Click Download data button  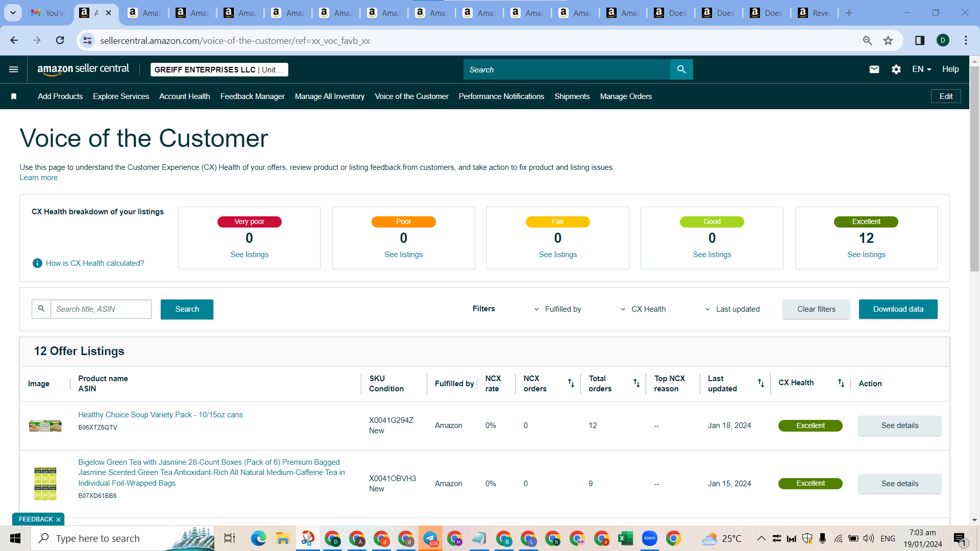coord(898,309)
